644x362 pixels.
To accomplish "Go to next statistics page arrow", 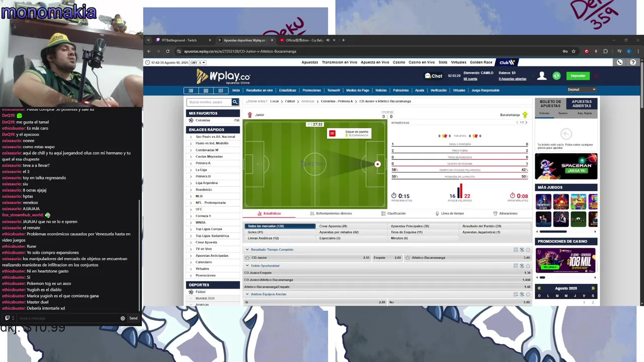I will coord(526,123).
